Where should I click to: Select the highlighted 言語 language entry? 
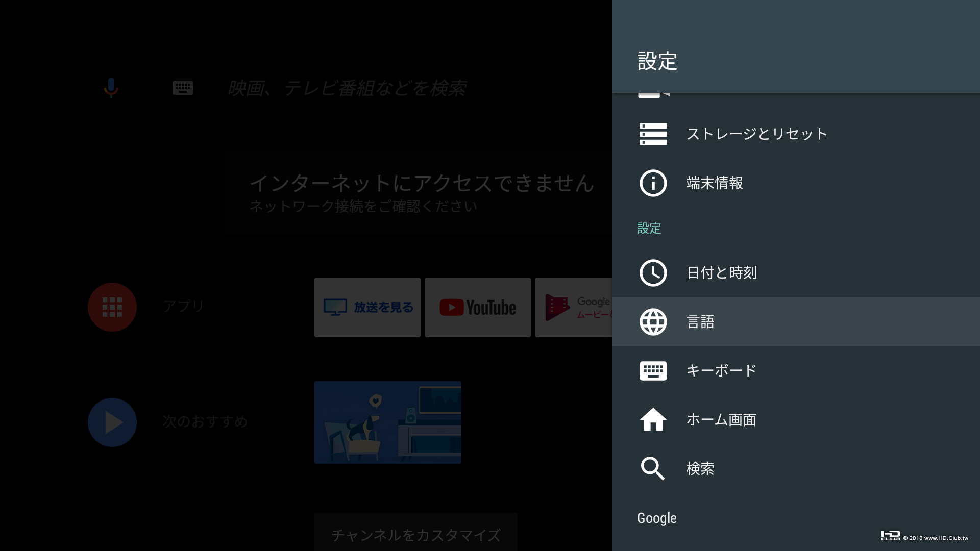796,322
